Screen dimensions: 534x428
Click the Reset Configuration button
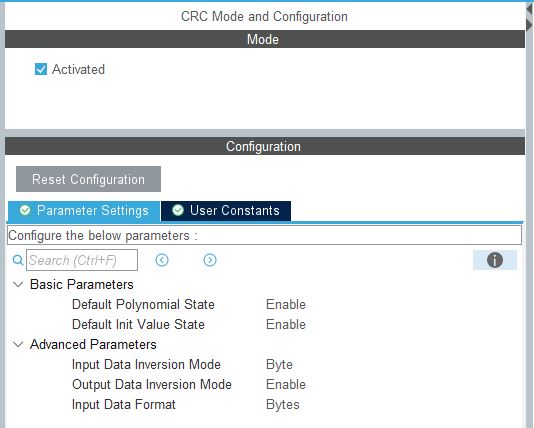click(x=89, y=179)
